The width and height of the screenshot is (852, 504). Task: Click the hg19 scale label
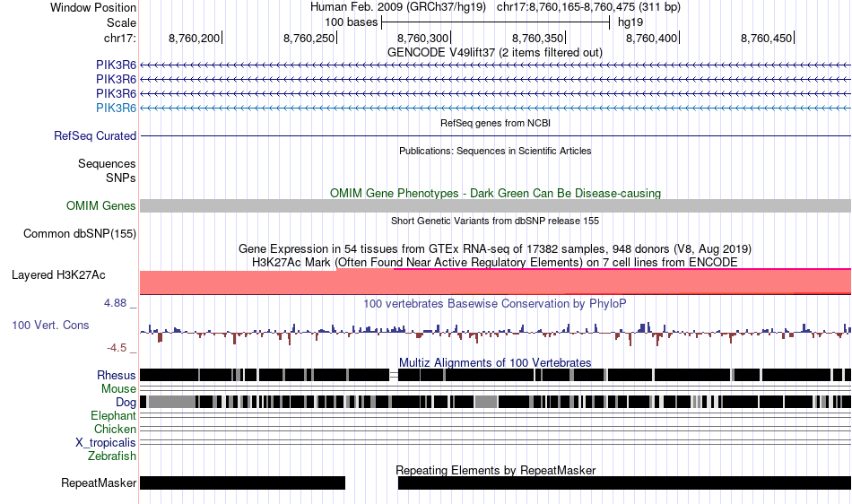630,22
